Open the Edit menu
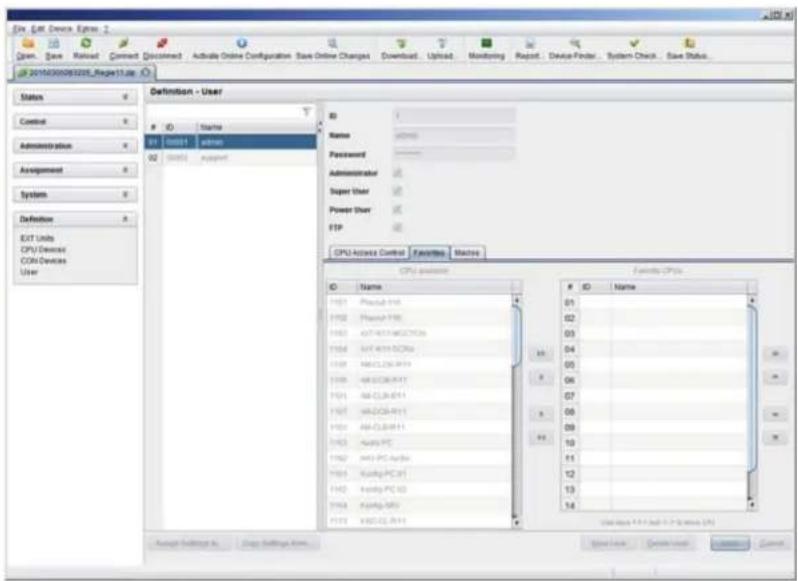 pos(38,28)
